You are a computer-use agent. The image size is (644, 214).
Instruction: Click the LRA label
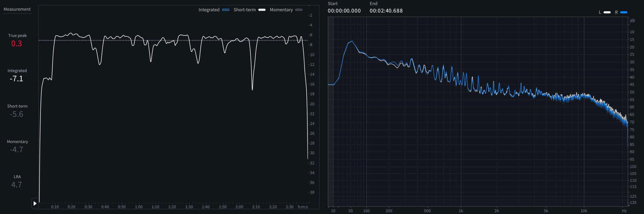(x=17, y=177)
